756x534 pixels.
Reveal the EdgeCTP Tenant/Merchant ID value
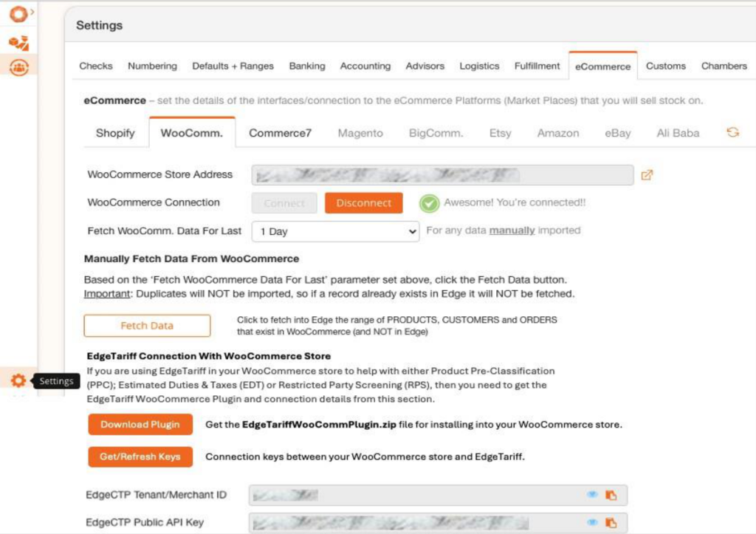[x=592, y=495]
